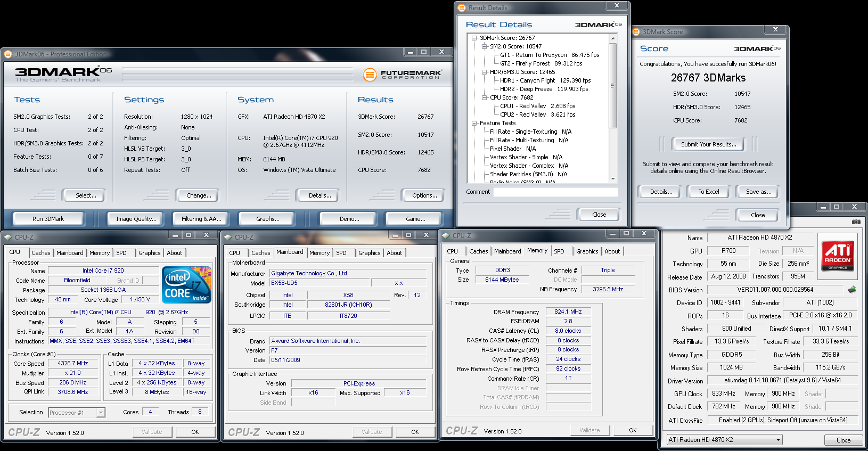Select the GT2 - Firefly Forest row
868x451 pixels.
pos(541,63)
